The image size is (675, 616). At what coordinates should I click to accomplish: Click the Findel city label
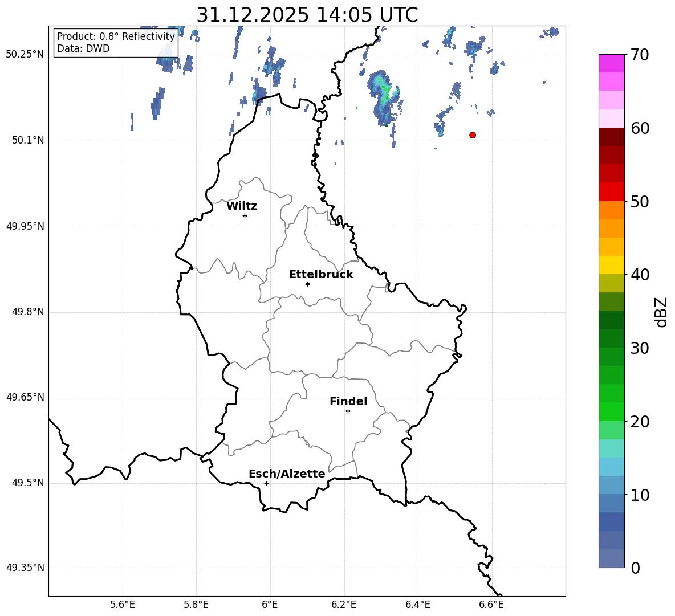348,401
